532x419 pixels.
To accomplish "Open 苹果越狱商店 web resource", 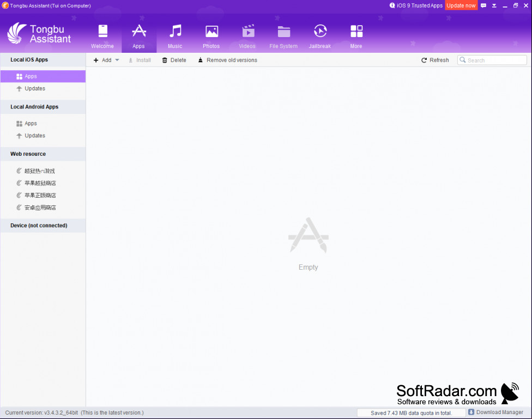I will coord(40,183).
